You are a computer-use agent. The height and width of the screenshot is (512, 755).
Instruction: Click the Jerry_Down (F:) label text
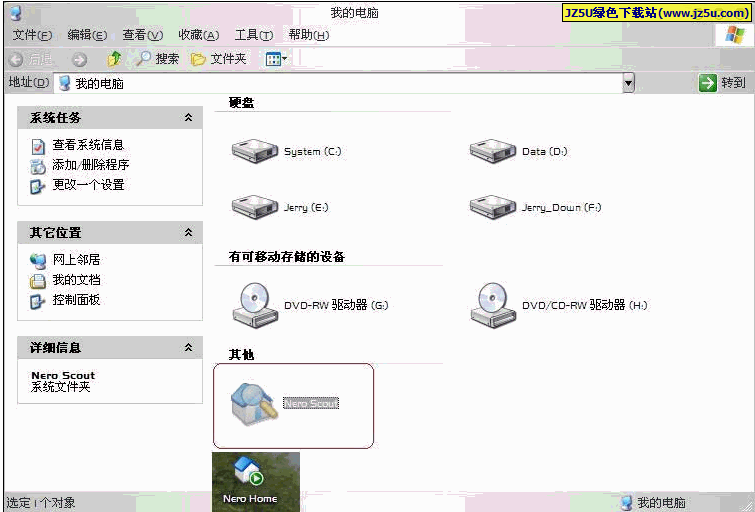pyautogui.click(x=562, y=208)
